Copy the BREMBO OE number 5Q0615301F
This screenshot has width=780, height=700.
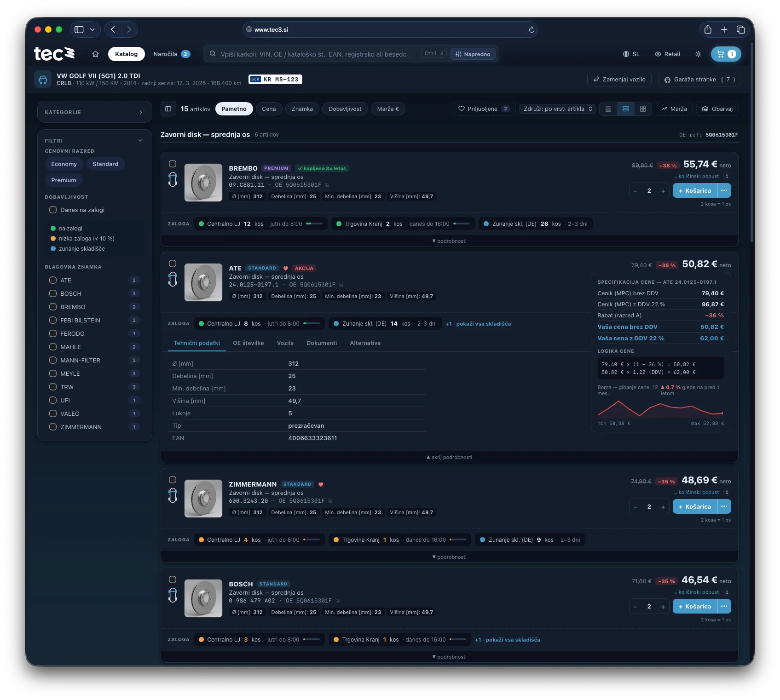327,185
